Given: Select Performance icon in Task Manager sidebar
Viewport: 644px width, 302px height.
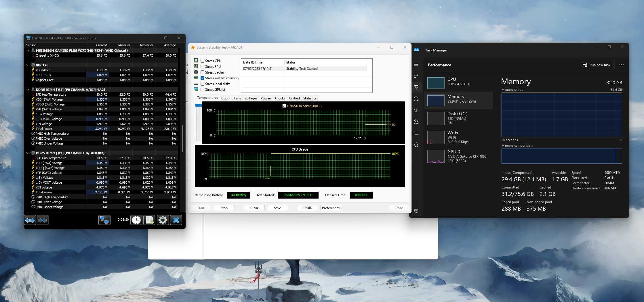Looking at the screenshot, I should pos(416,87).
